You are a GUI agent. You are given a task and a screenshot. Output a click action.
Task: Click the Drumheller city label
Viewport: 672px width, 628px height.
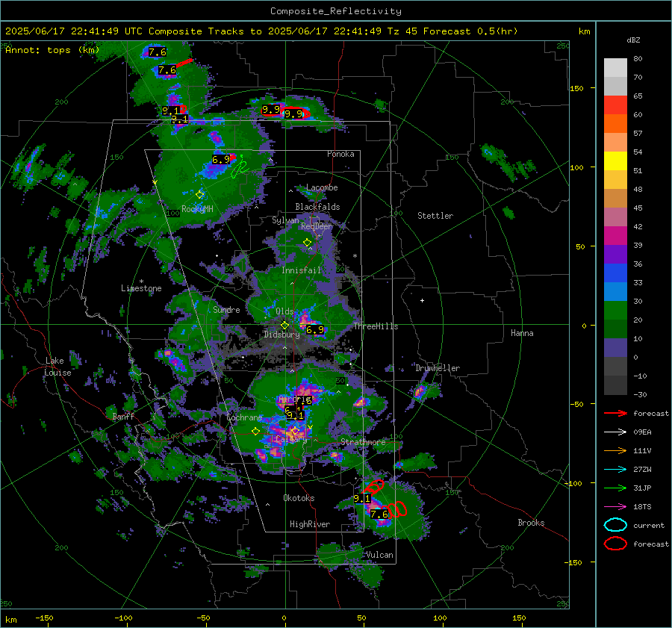[x=438, y=368]
